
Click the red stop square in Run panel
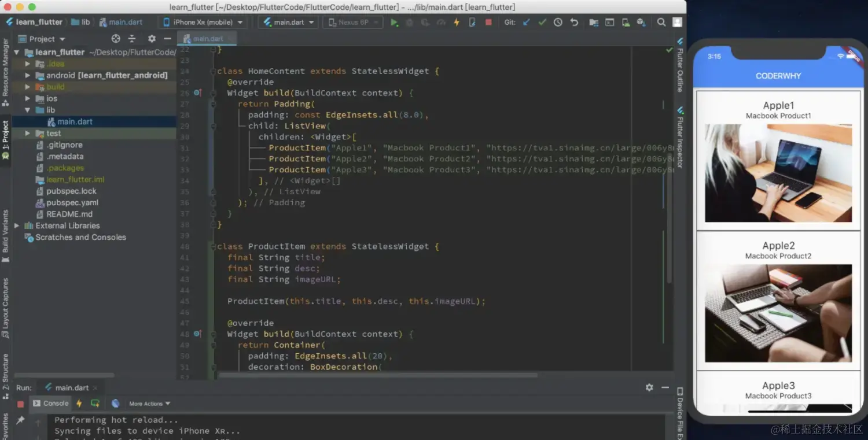[x=20, y=404]
